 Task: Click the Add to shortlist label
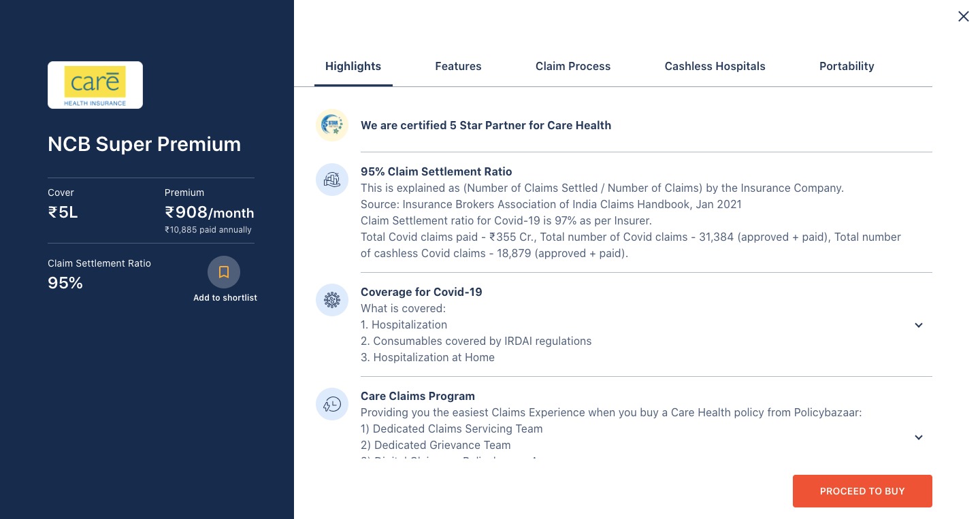pyautogui.click(x=225, y=298)
